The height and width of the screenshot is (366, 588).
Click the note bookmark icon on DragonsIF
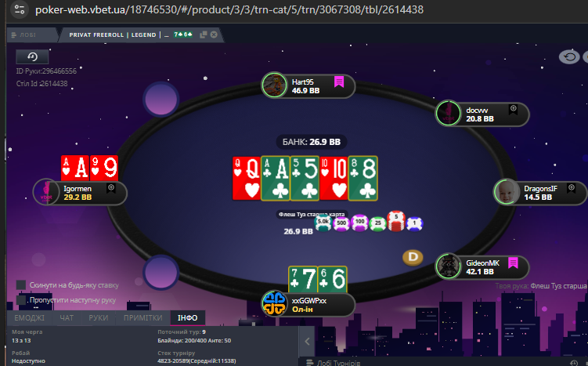(571, 188)
